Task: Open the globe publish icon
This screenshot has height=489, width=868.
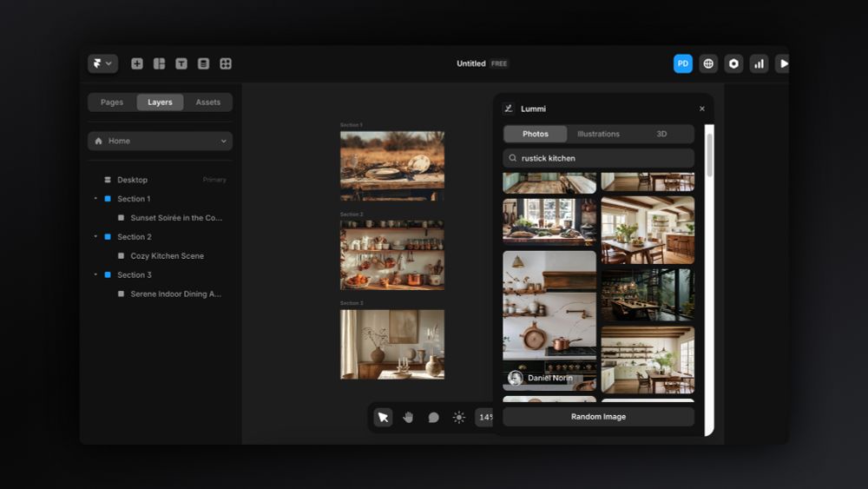Action: [708, 63]
